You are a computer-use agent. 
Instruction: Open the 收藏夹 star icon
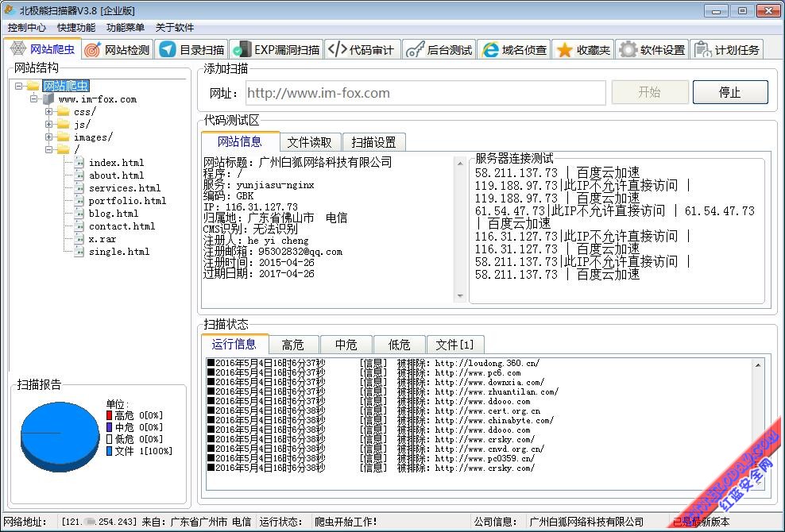tap(565, 49)
